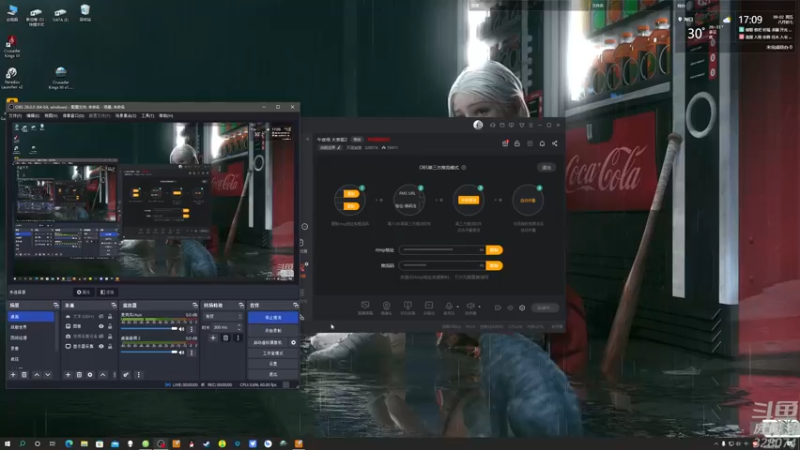Viewport: 800px width, 450px height.
Task: Open Steam from the taskbar
Action: [207, 444]
